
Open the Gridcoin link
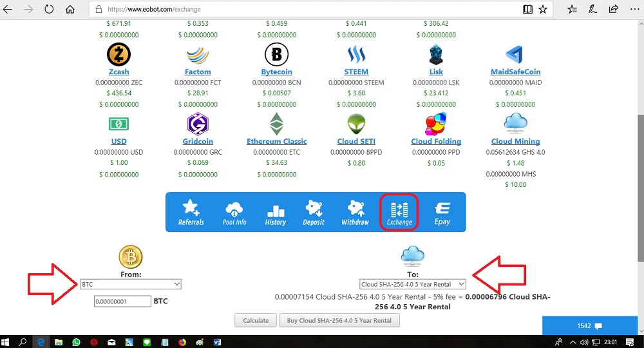(198, 141)
